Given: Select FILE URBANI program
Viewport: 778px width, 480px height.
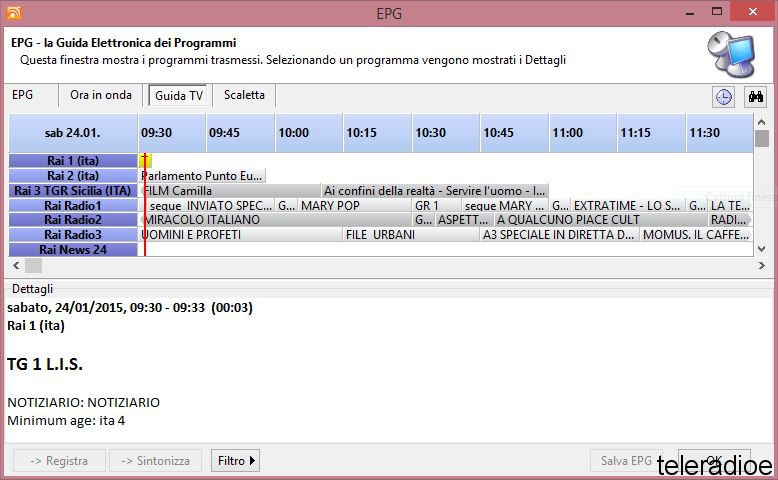Looking at the screenshot, I should [x=411, y=234].
